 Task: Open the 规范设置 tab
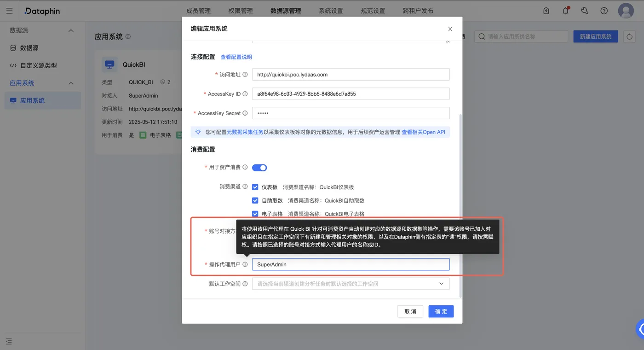(373, 11)
